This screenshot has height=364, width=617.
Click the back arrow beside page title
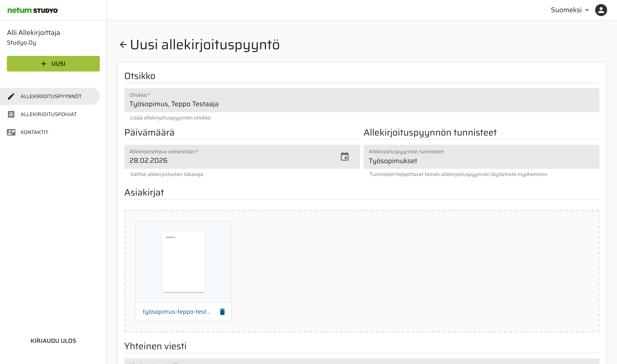point(123,45)
